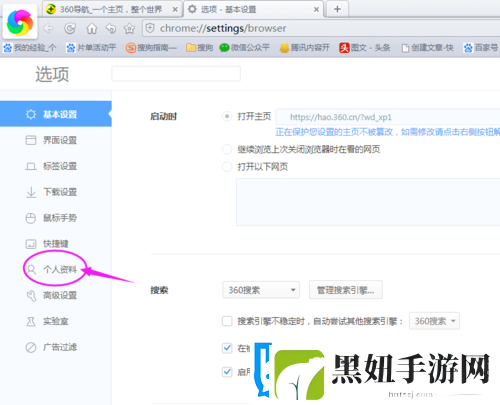Click the mouse icon beside 鼠标手势
This screenshot has width=500, height=405.
pyautogui.click(x=31, y=218)
